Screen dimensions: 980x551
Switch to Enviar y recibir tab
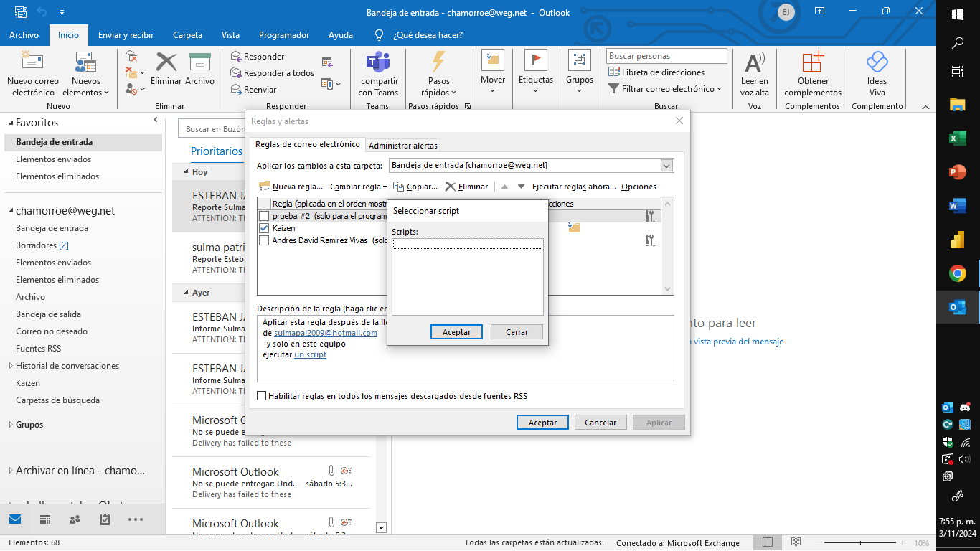(126, 35)
